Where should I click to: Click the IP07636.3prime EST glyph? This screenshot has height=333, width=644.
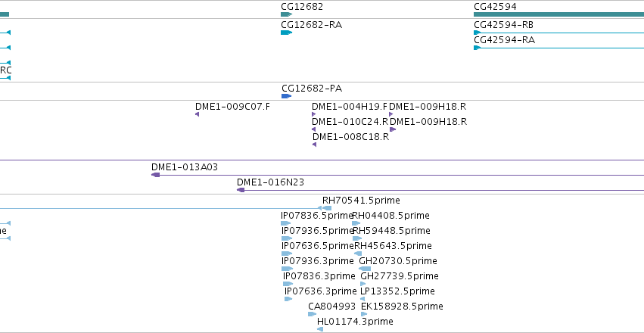(x=288, y=299)
